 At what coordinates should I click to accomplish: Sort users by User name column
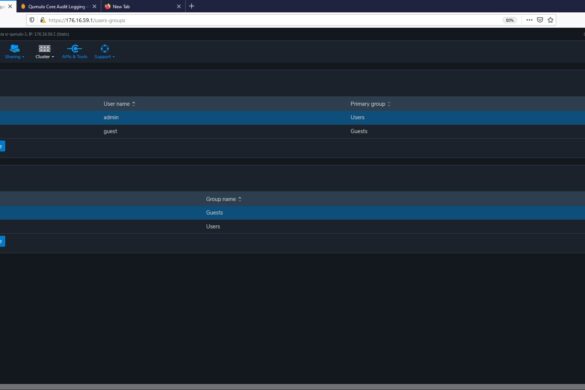click(x=119, y=104)
